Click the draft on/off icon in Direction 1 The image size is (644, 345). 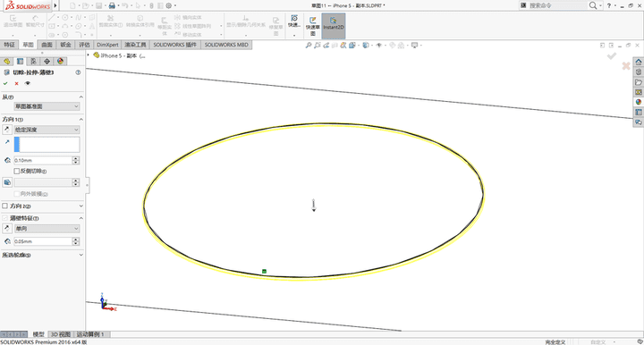click(x=7, y=182)
